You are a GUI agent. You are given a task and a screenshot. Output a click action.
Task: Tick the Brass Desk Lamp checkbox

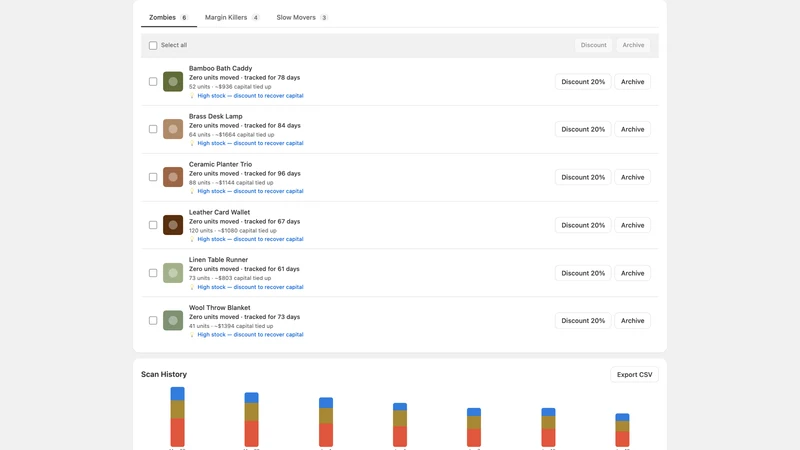click(153, 129)
